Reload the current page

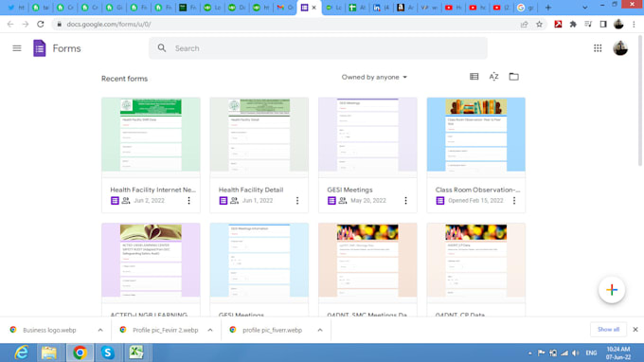coord(40,25)
